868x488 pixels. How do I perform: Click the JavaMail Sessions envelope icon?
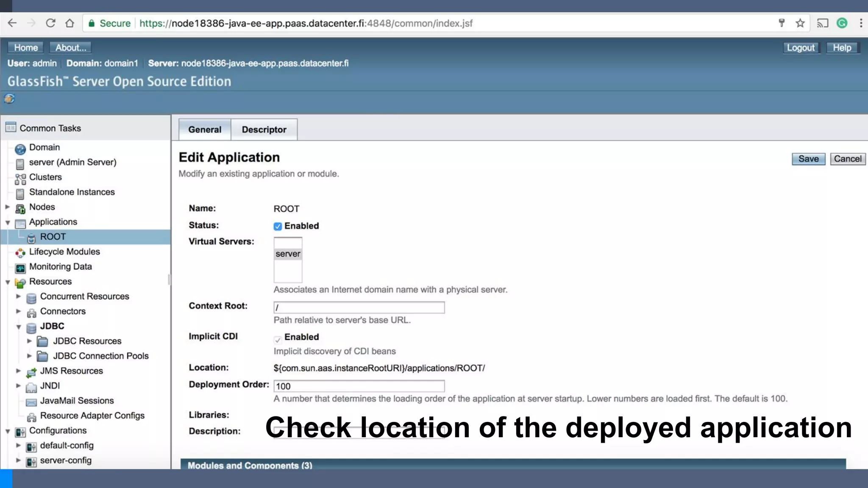coord(31,402)
